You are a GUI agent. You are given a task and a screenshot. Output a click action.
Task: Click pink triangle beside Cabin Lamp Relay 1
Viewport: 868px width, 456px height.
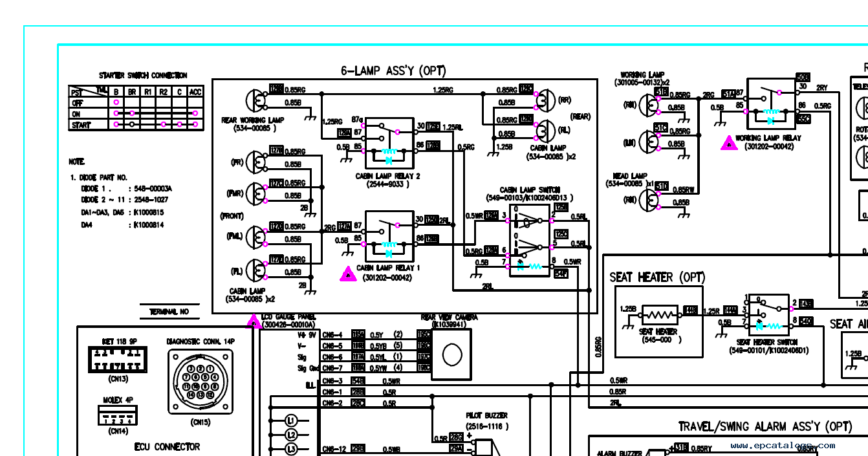coord(348,274)
